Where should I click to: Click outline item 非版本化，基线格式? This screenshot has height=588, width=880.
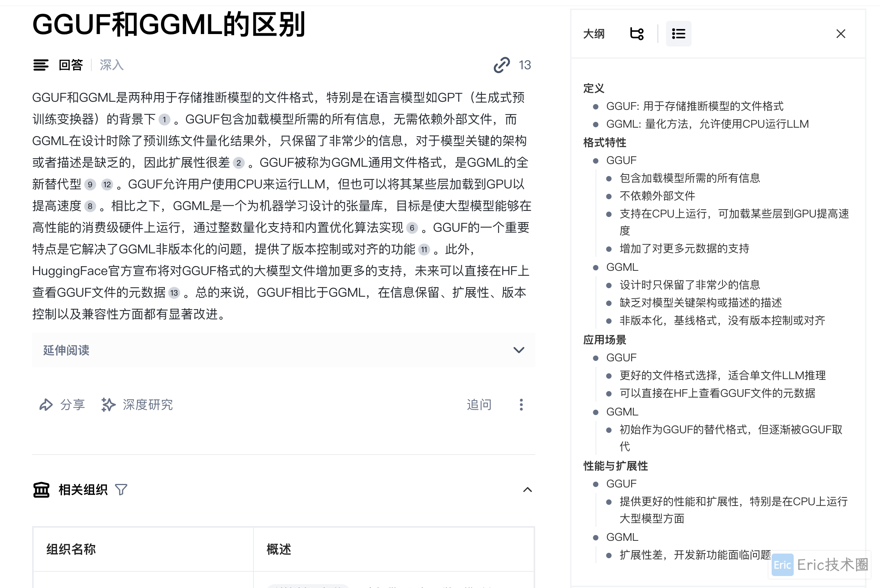point(722,320)
